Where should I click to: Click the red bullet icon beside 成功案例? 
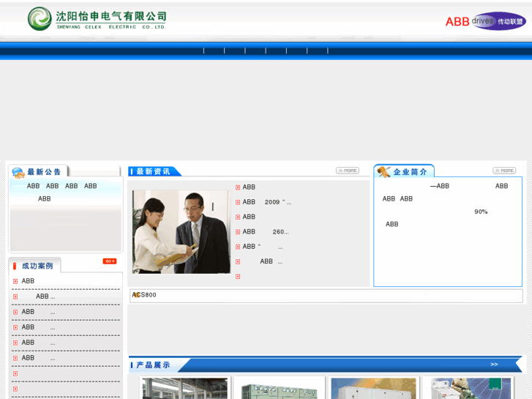(x=15, y=266)
